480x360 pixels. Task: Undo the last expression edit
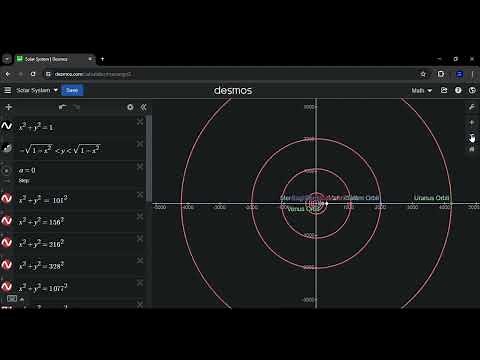tap(62, 107)
